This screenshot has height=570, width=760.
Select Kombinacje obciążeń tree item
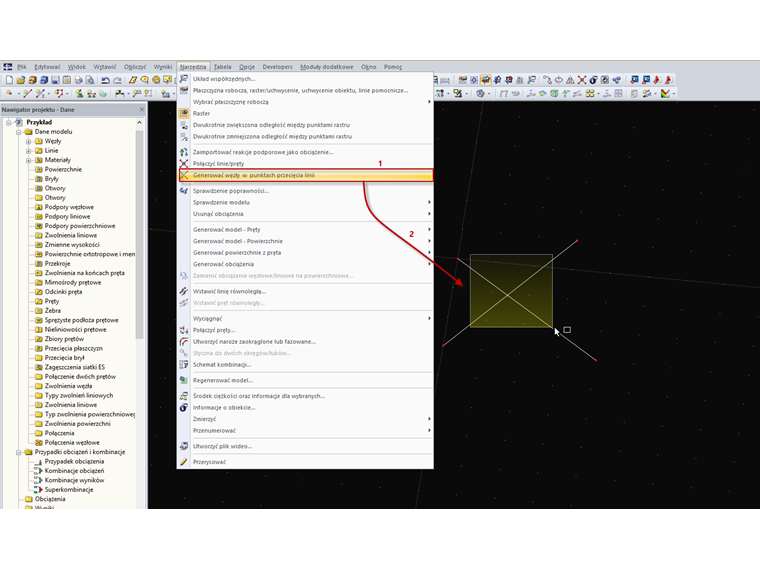(75, 471)
